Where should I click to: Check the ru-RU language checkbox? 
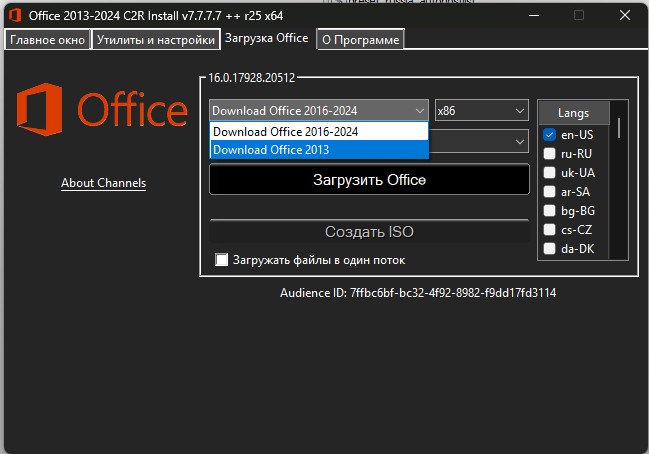coord(549,154)
